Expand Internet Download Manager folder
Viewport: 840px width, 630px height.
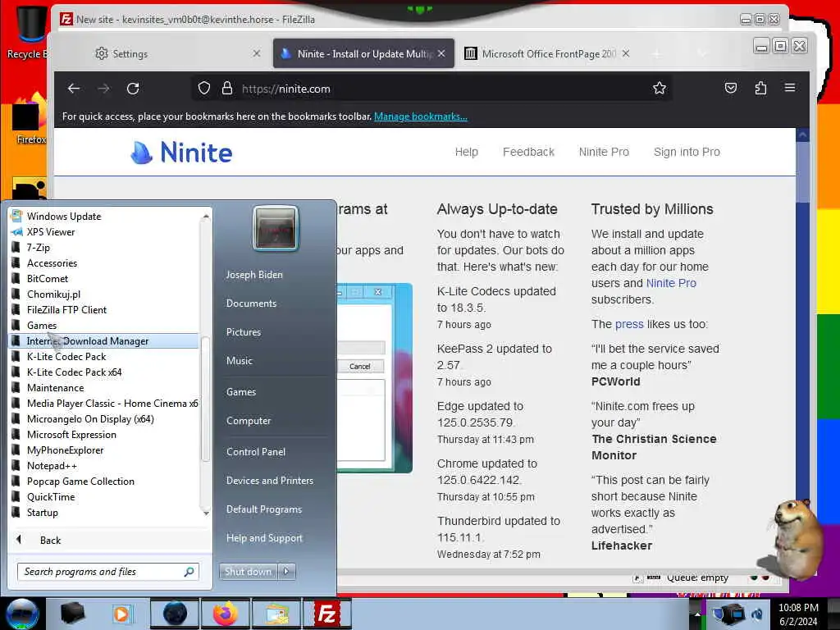(x=104, y=340)
